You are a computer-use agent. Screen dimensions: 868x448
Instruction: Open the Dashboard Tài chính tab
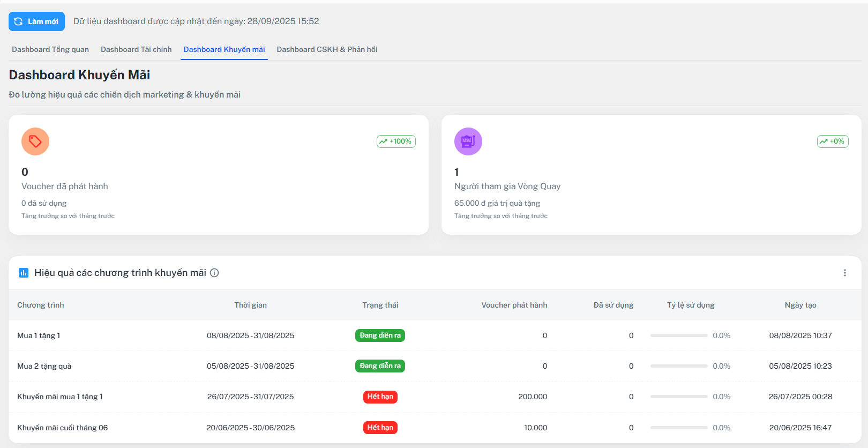[x=136, y=49]
